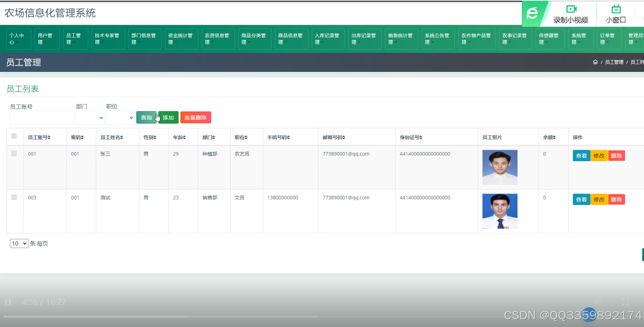Screen dimensions: 644x327
Task: Check the checkbox for employee 003 row
Action: tap(14, 197)
